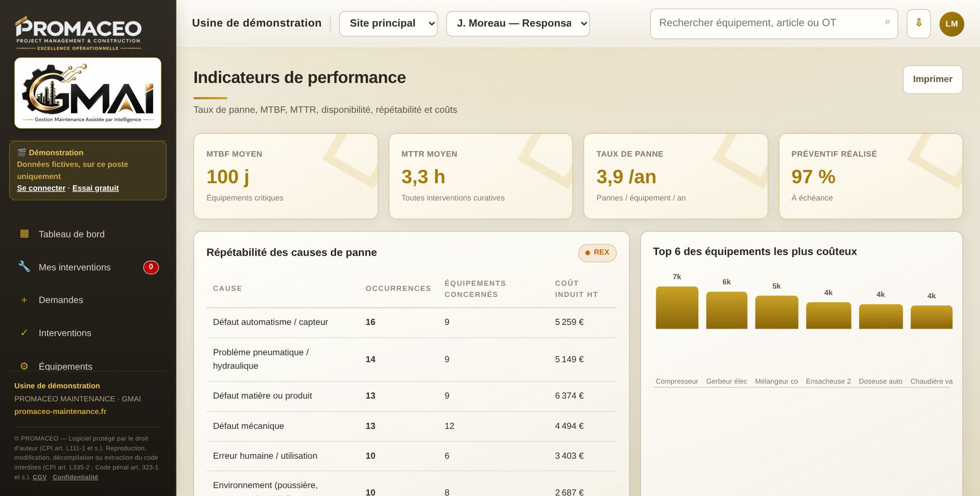The width and height of the screenshot is (980, 496).
Task: Open the J. Moreau role dropdown
Action: [518, 24]
